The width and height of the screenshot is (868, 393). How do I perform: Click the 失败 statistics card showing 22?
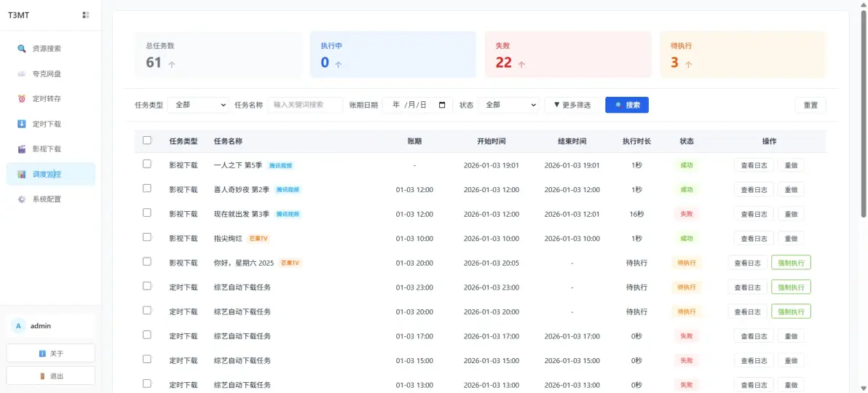pyautogui.click(x=568, y=55)
